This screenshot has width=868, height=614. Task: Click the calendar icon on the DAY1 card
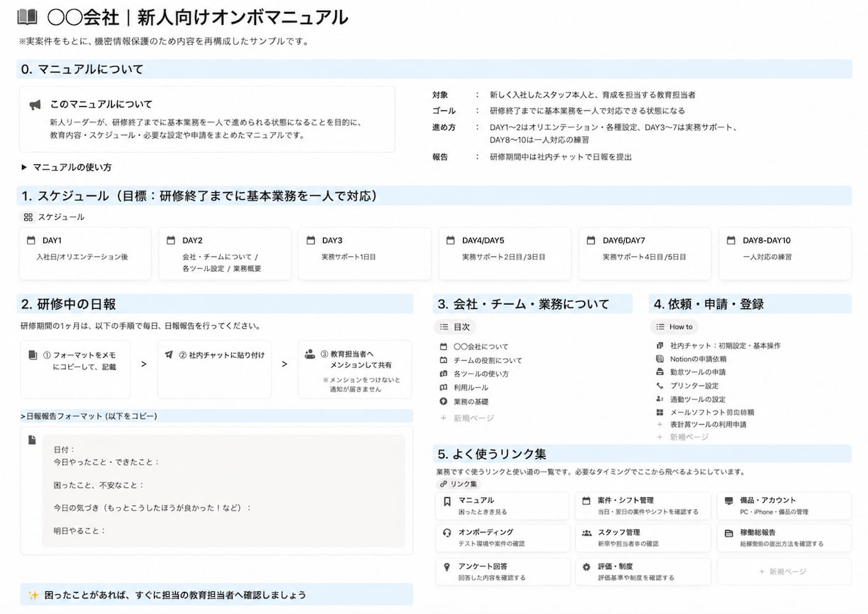click(x=31, y=240)
